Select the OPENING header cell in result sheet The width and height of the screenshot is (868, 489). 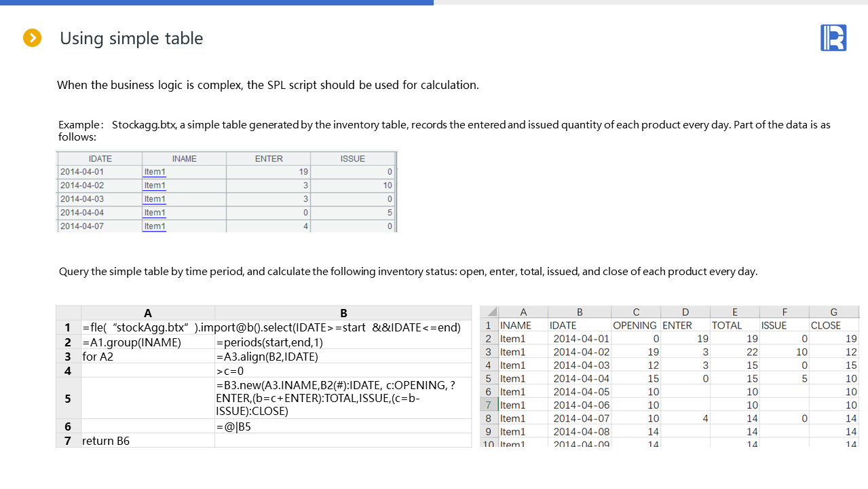[x=635, y=325]
